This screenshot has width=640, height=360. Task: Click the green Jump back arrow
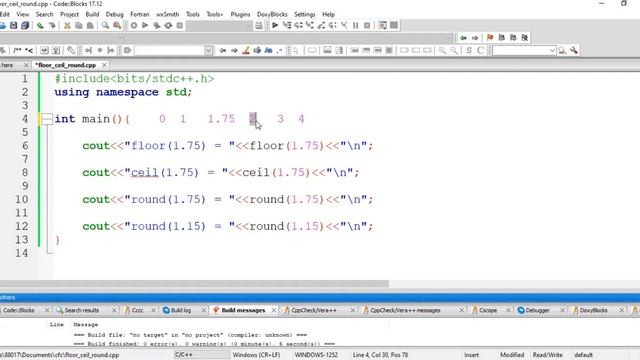pos(463,38)
